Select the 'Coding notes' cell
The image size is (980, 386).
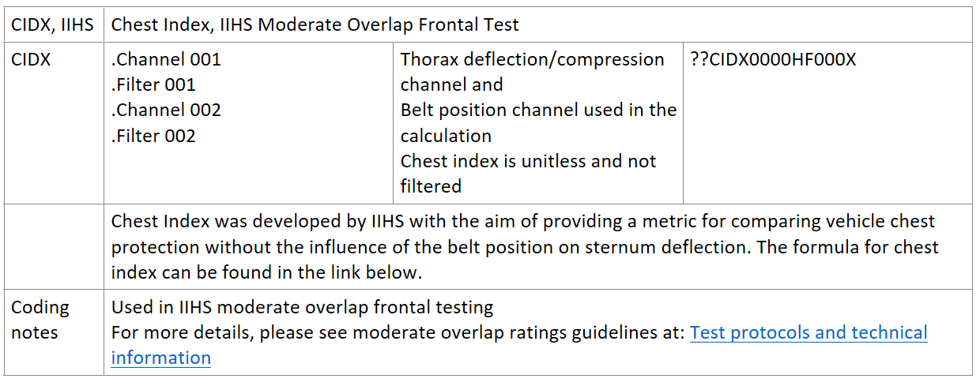[40, 320]
